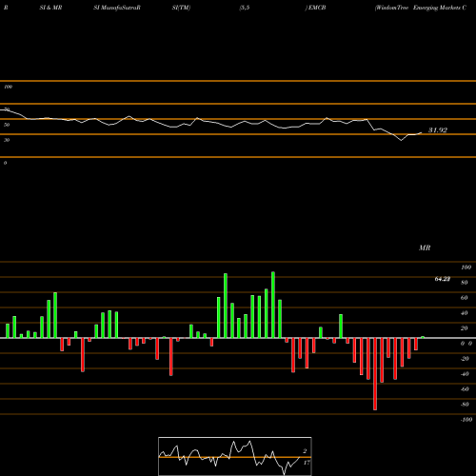Click the -100 label on MR axis

coord(466,420)
